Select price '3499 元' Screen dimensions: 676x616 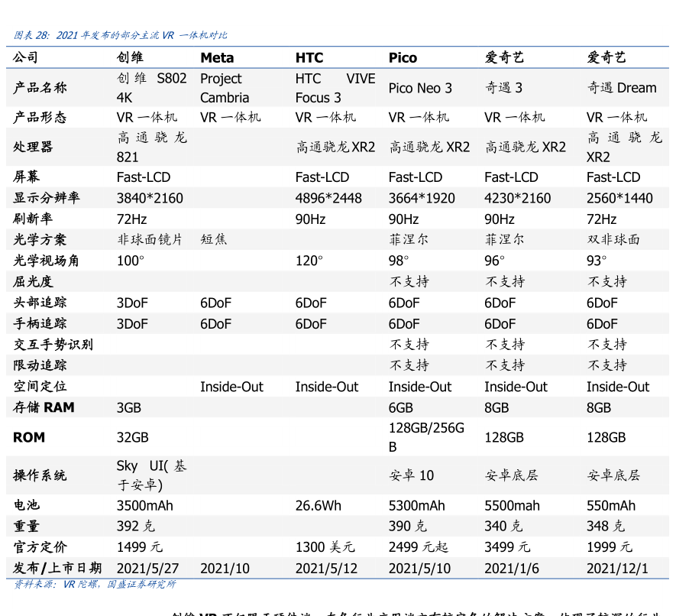click(x=507, y=547)
